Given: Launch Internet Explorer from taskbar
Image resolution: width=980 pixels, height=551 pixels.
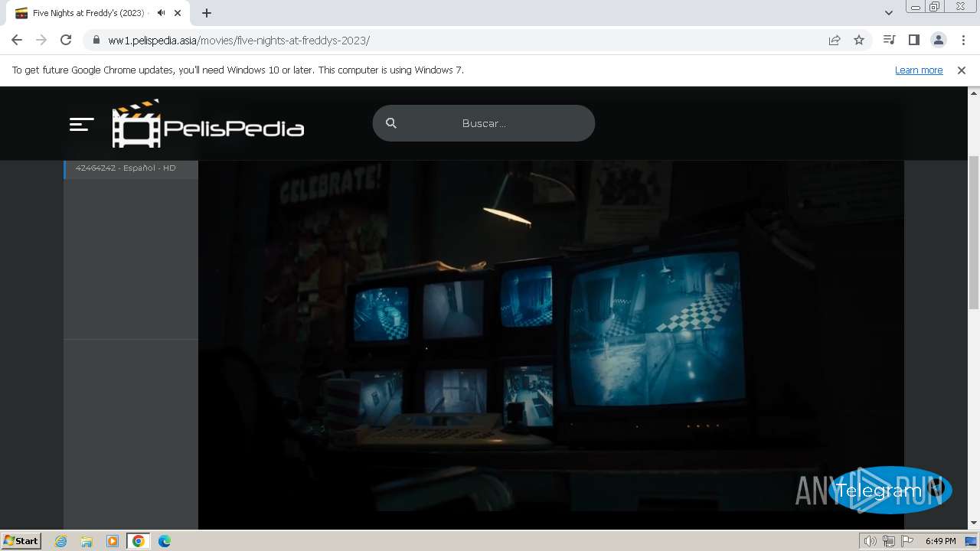Looking at the screenshot, I should 61,541.
